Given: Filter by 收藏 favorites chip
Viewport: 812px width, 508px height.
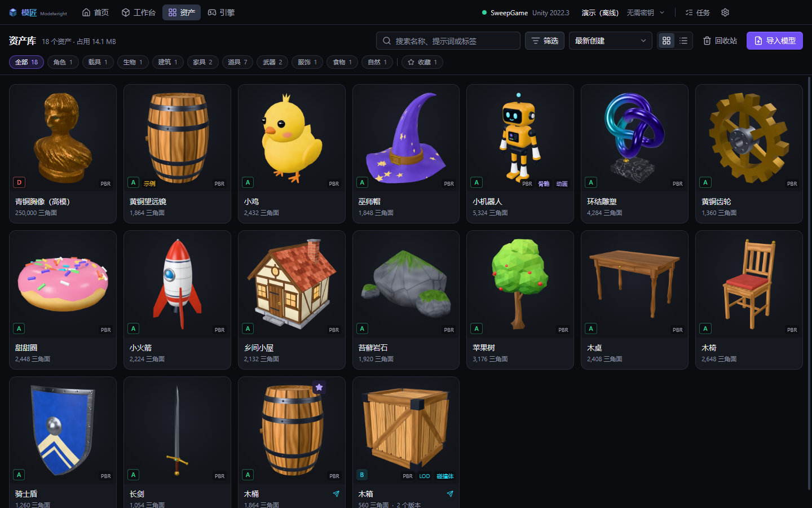Looking at the screenshot, I should pyautogui.click(x=422, y=62).
